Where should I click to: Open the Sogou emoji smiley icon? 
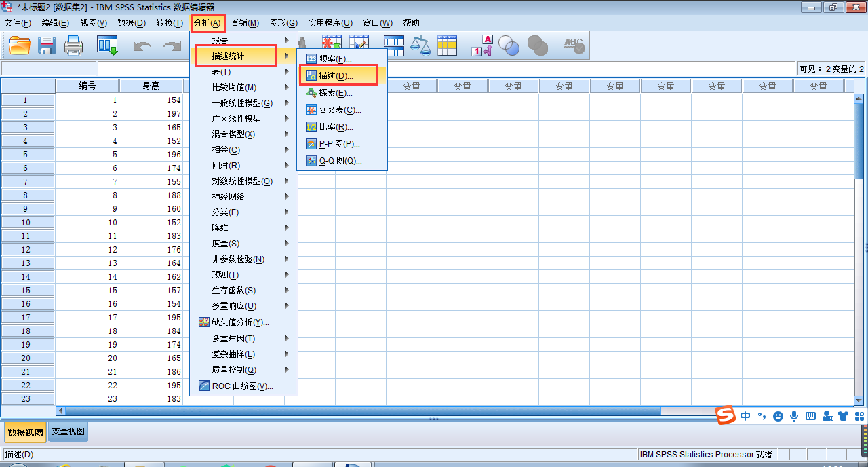tap(778, 416)
